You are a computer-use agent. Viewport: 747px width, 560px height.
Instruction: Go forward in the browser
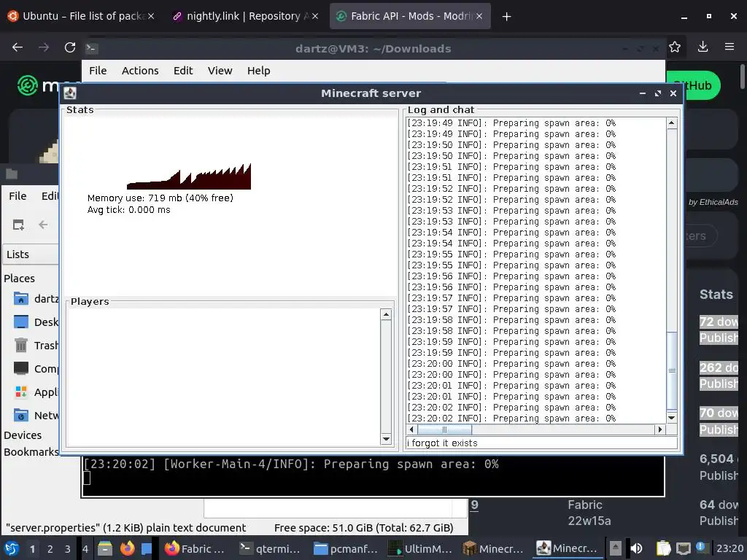click(x=44, y=47)
